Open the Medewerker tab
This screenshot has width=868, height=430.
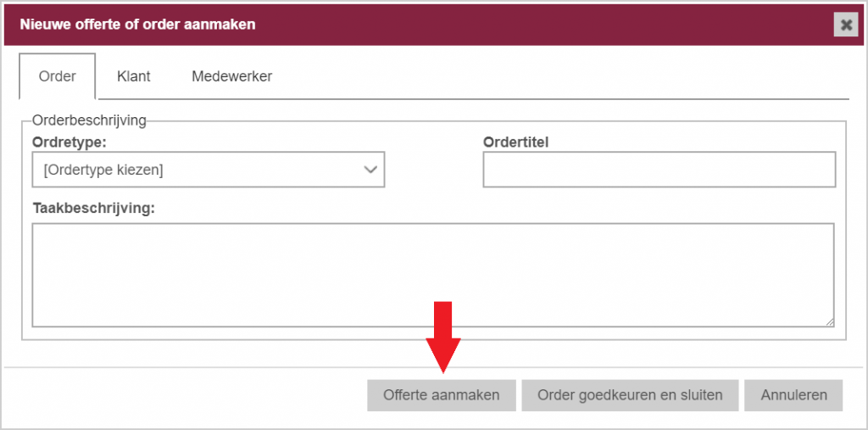coord(232,76)
